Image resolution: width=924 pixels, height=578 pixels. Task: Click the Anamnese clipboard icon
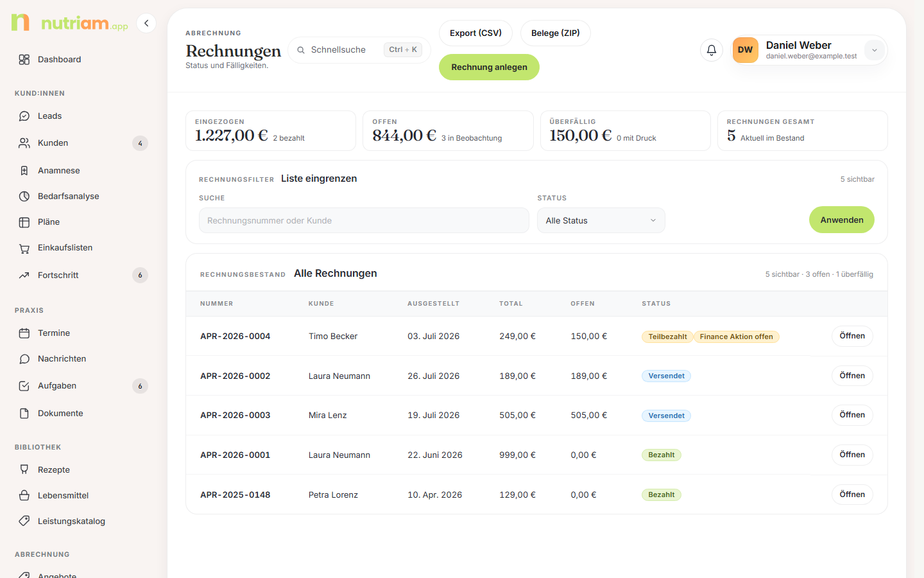(x=24, y=171)
